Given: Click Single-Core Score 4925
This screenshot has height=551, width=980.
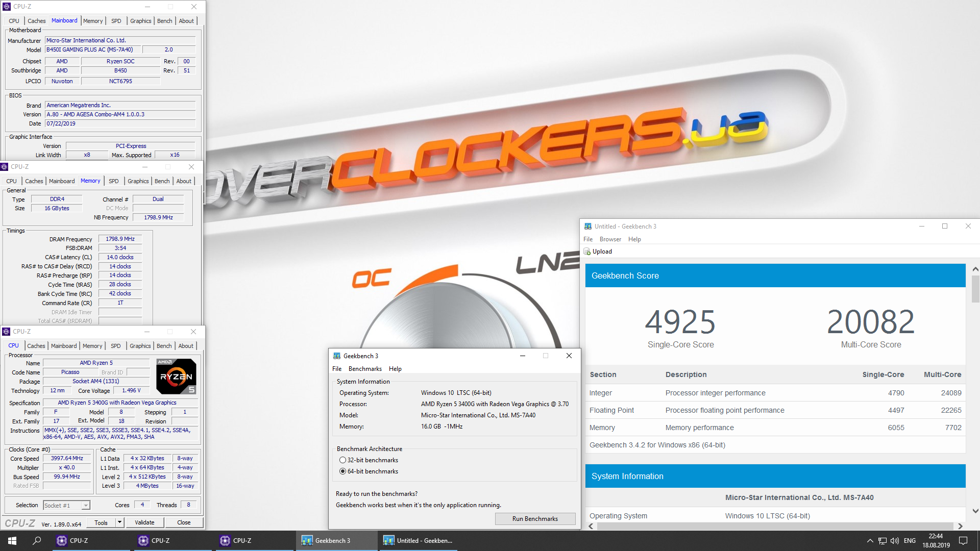Looking at the screenshot, I should point(680,322).
